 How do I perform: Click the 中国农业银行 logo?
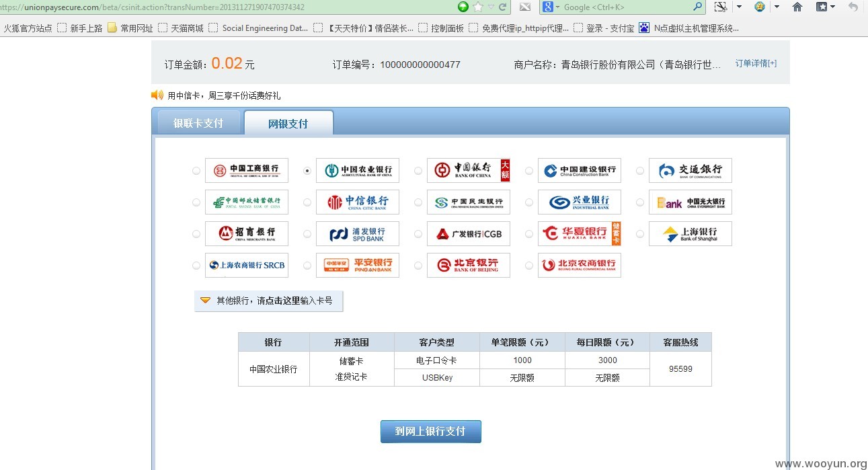pyautogui.click(x=358, y=170)
